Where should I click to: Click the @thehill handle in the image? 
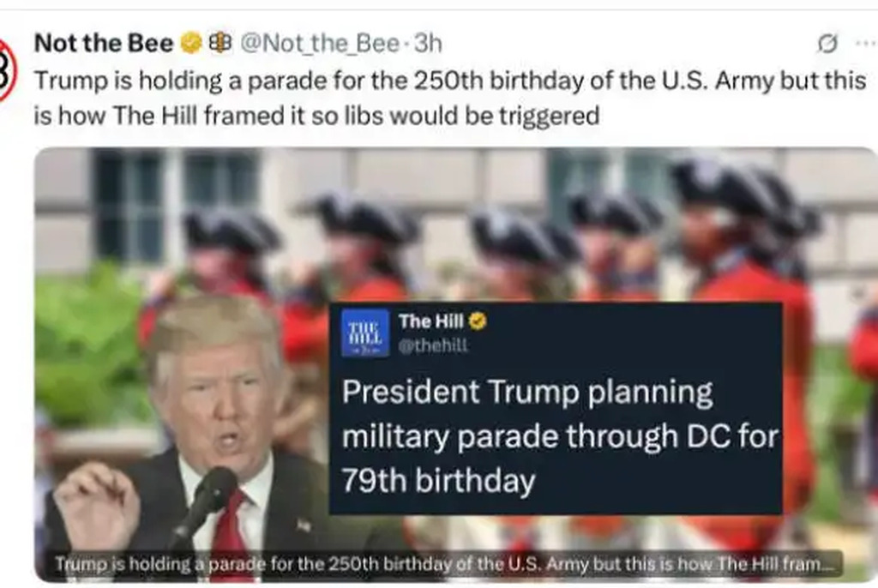(433, 345)
